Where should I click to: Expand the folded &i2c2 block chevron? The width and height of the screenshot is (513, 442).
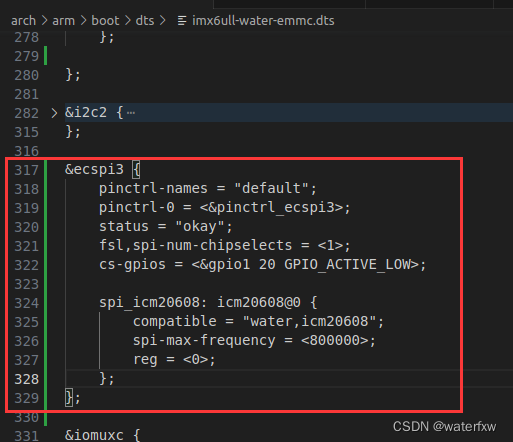pyautogui.click(x=54, y=113)
